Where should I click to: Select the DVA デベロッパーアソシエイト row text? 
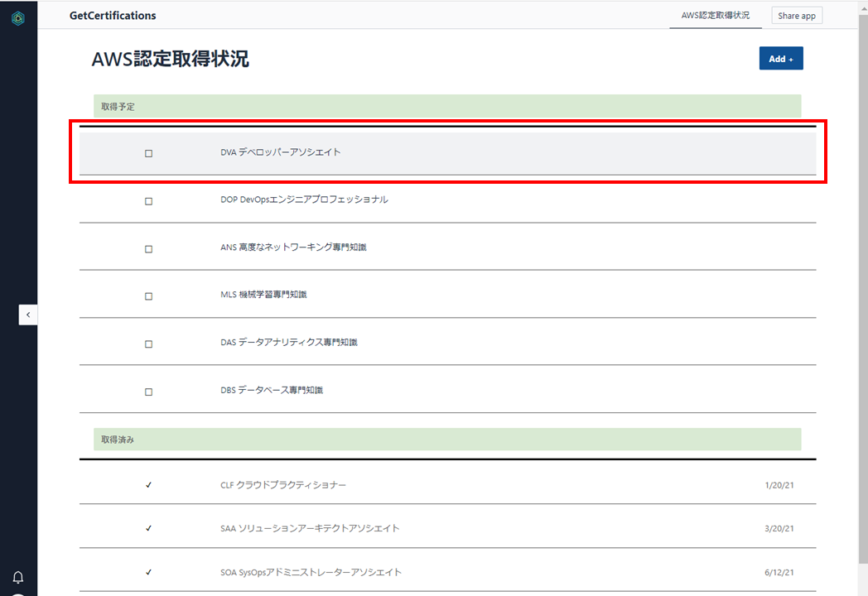pyautogui.click(x=281, y=152)
